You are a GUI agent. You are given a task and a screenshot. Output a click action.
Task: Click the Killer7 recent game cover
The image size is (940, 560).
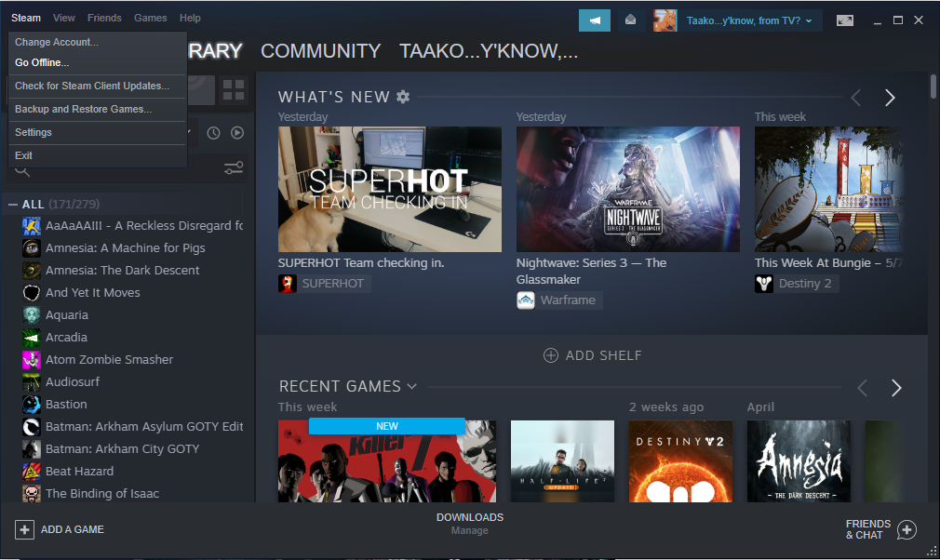(387, 461)
